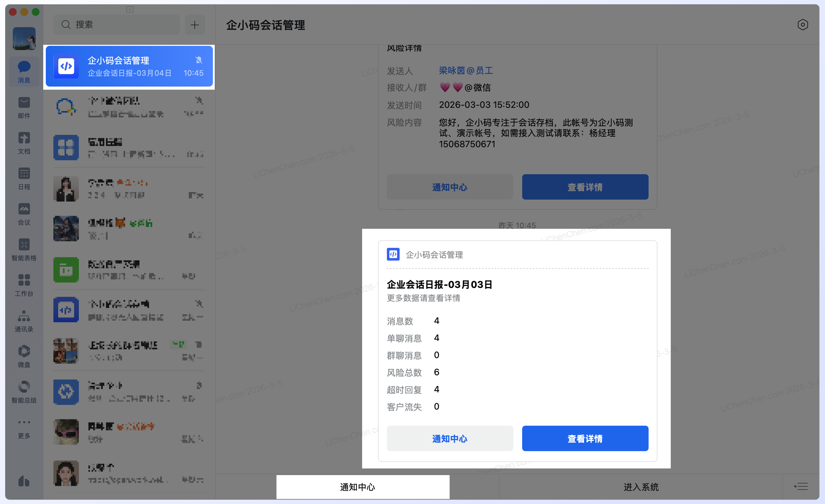Click 通知中心 on the risk details card
The height and width of the screenshot is (504, 825).
(x=450, y=187)
